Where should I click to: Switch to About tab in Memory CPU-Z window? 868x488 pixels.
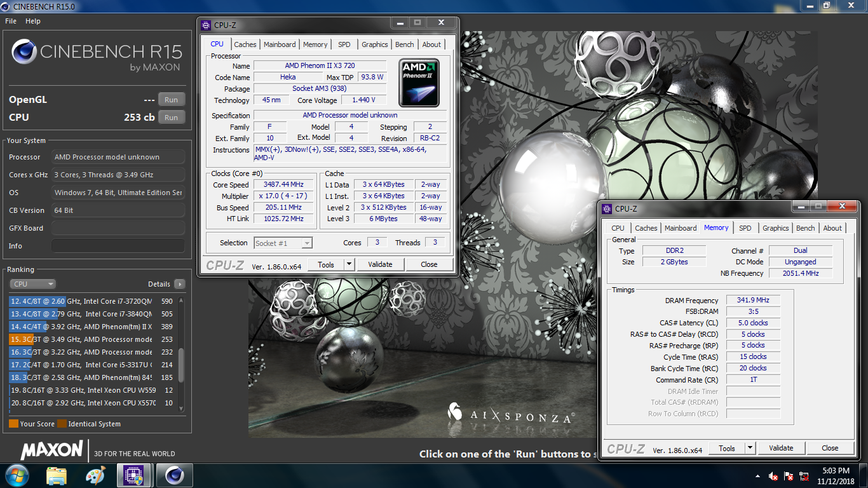tap(832, 228)
